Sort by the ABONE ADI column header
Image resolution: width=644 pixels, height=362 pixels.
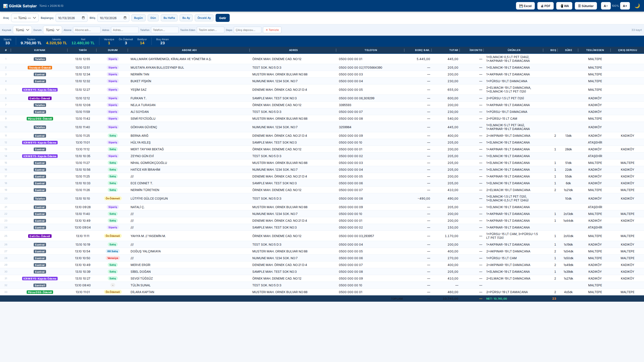click(189, 50)
